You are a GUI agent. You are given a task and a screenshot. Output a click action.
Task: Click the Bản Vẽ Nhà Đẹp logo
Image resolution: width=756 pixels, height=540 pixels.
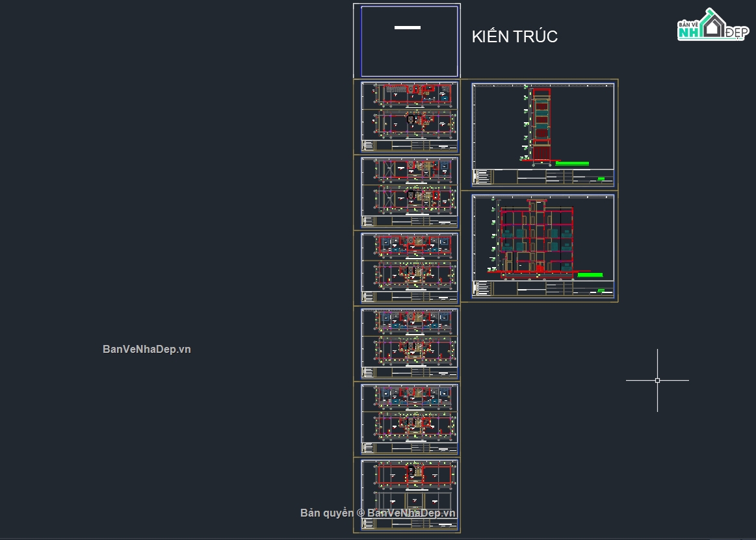(711, 26)
